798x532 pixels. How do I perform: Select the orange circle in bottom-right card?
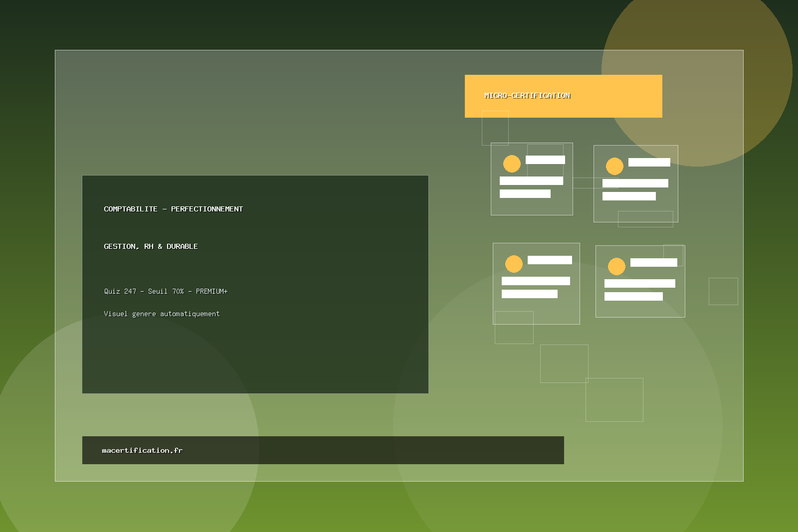click(x=616, y=266)
